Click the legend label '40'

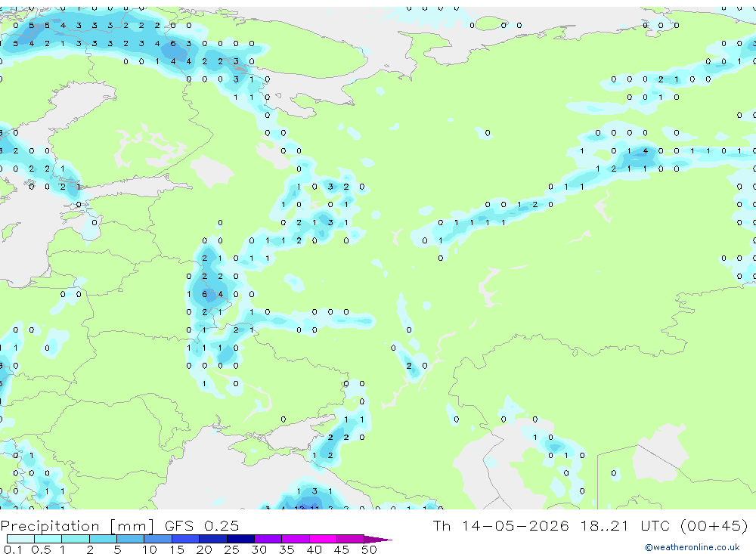[314, 549]
